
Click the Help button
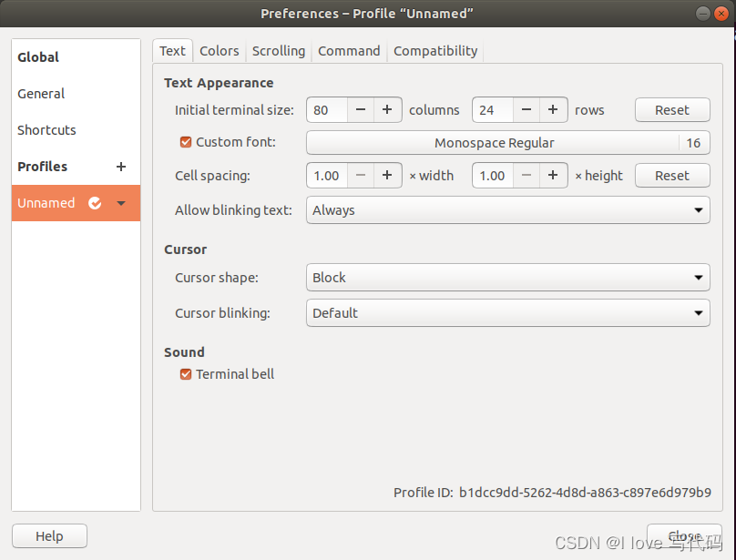coord(50,536)
